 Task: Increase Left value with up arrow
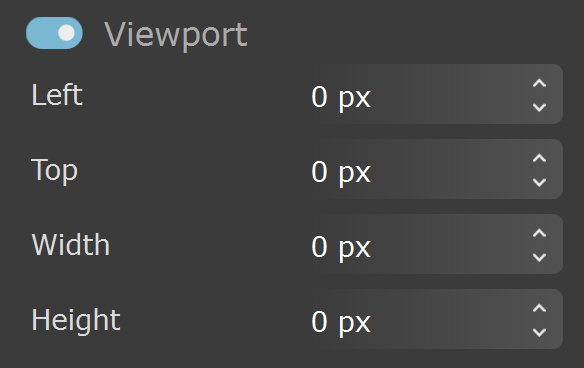539,83
